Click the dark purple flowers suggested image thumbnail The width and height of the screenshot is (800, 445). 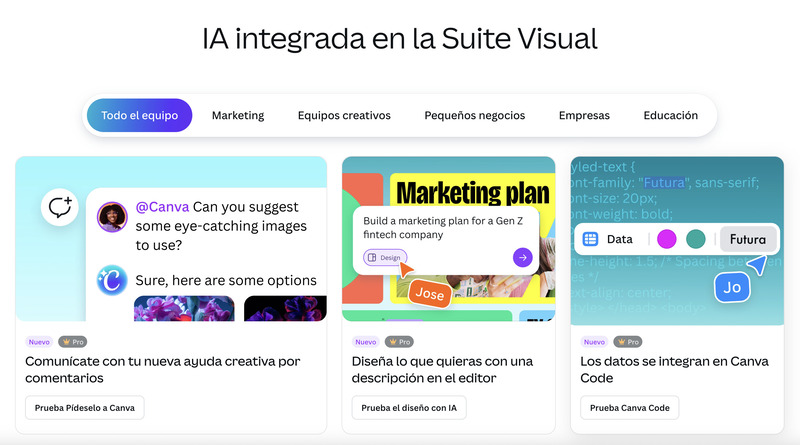(285, 308)
